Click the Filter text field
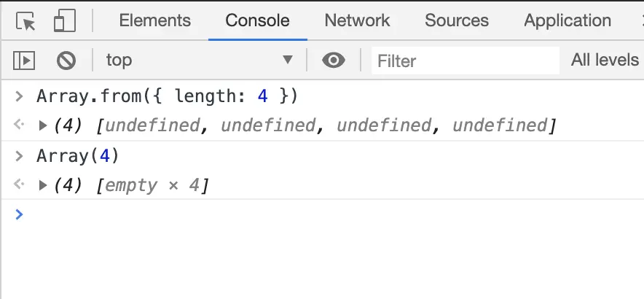 tap(465, 61)
